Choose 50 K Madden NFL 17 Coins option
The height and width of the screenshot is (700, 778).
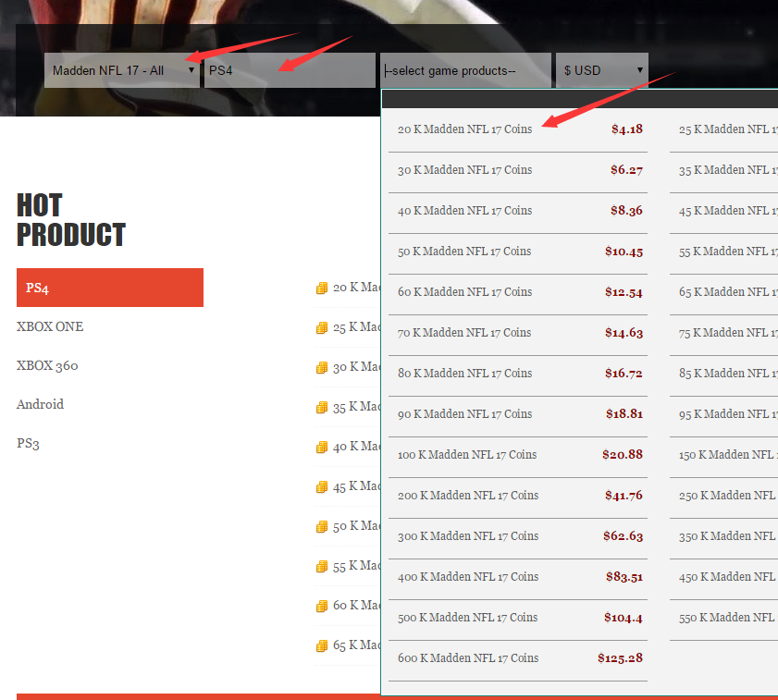pyautogui.click(x=517, y=252)
